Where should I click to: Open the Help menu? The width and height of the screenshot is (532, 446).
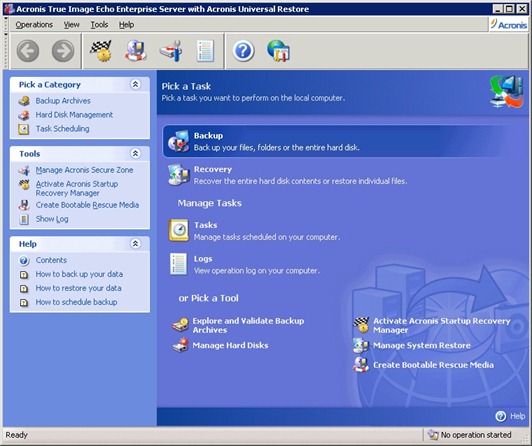[x=126, y=25]
